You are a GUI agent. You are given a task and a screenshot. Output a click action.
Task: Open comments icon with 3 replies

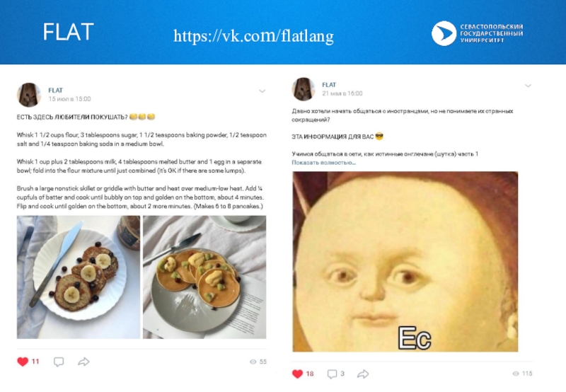pos(332,374)
